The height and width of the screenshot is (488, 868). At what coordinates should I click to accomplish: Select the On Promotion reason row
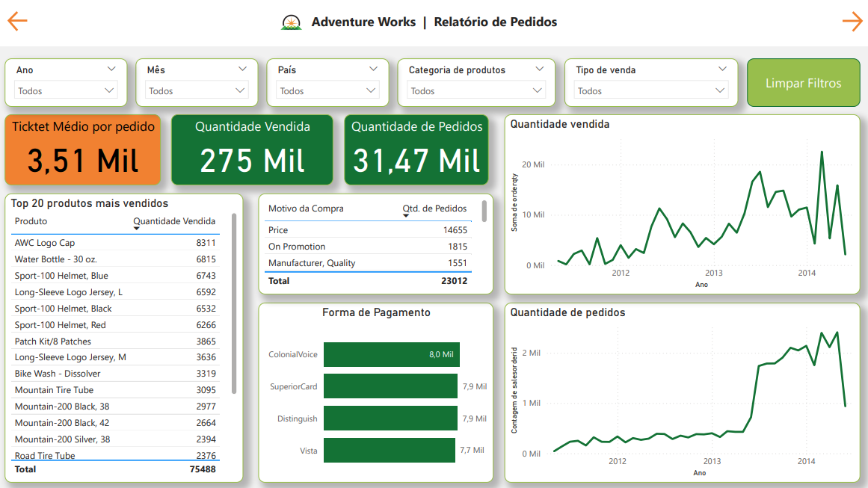(x=368, y=247)
